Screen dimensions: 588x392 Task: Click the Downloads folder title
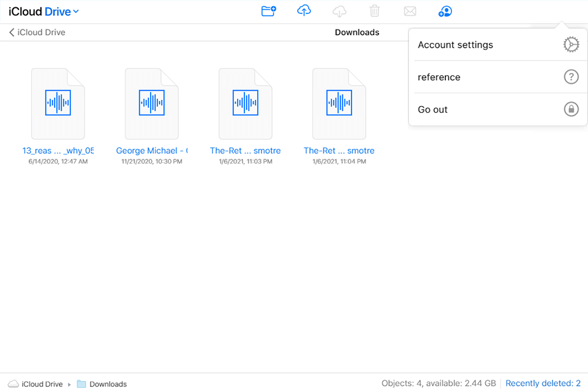point(357,32)
